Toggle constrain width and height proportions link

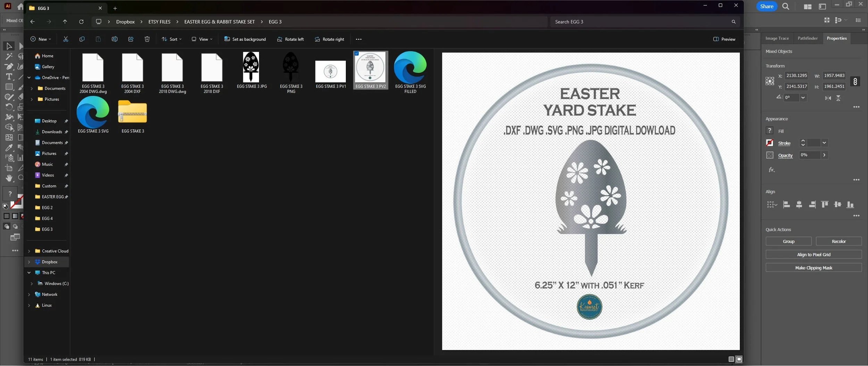(855, 82)
